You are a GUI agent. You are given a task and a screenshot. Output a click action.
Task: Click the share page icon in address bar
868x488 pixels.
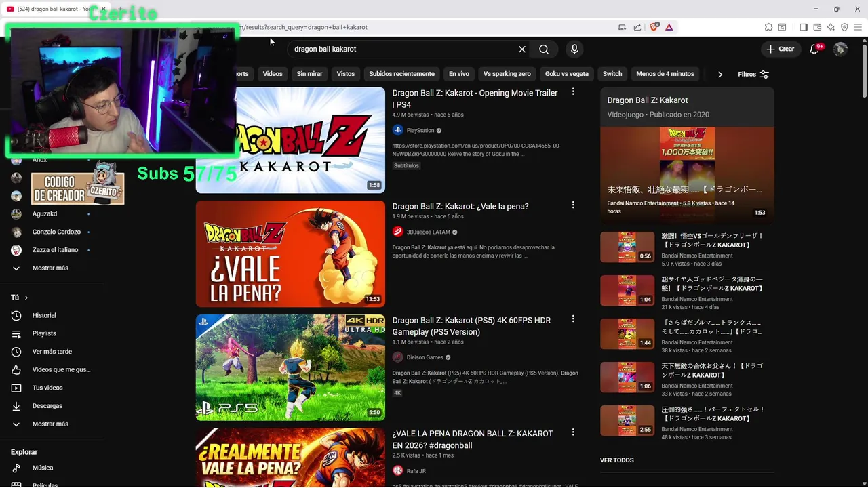tap(637, 27)
